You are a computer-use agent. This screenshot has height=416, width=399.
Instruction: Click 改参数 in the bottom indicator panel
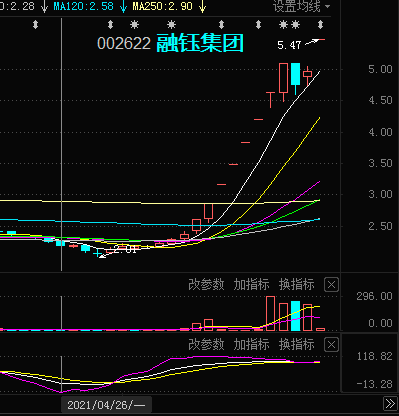pyautogui.click(x=206, y=345)
